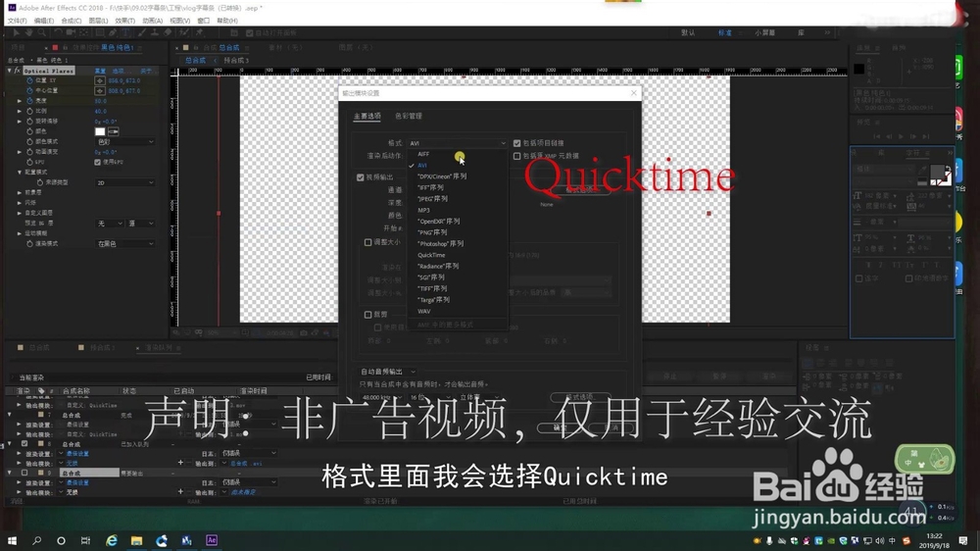Screen dimensions: 980x551
Task: Toggle stopwatch for 旋转偏移 property
Action: tap(29, 121)
